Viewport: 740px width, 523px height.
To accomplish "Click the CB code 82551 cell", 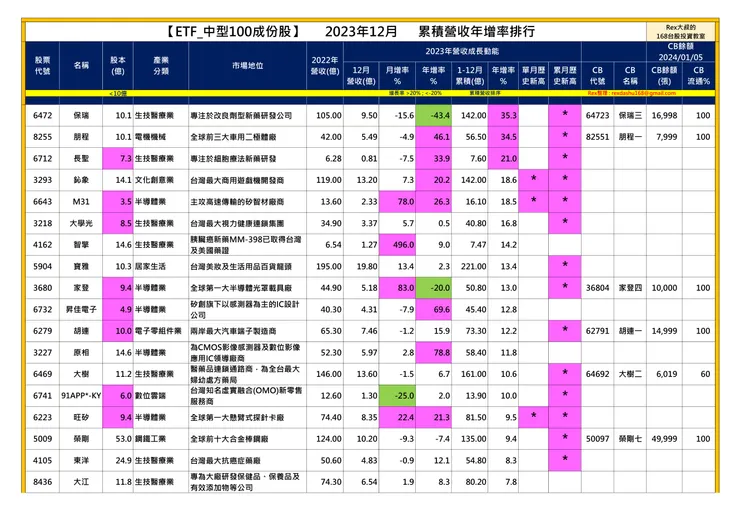I will (x=597, y=137).
